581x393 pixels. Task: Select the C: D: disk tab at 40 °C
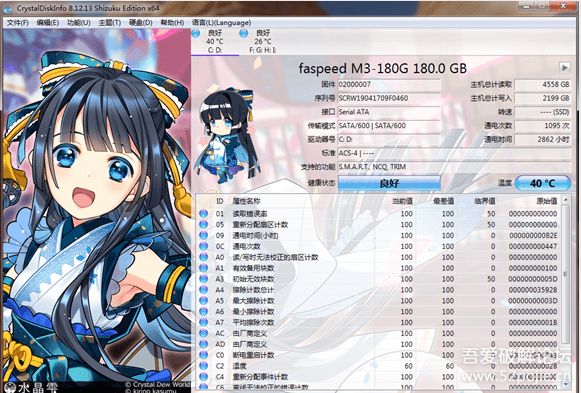(215, 41)
